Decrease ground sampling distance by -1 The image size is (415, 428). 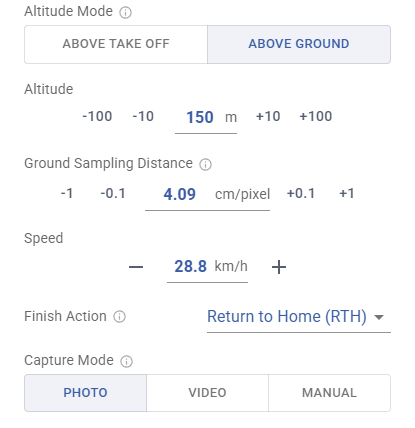tap(67, 194)
